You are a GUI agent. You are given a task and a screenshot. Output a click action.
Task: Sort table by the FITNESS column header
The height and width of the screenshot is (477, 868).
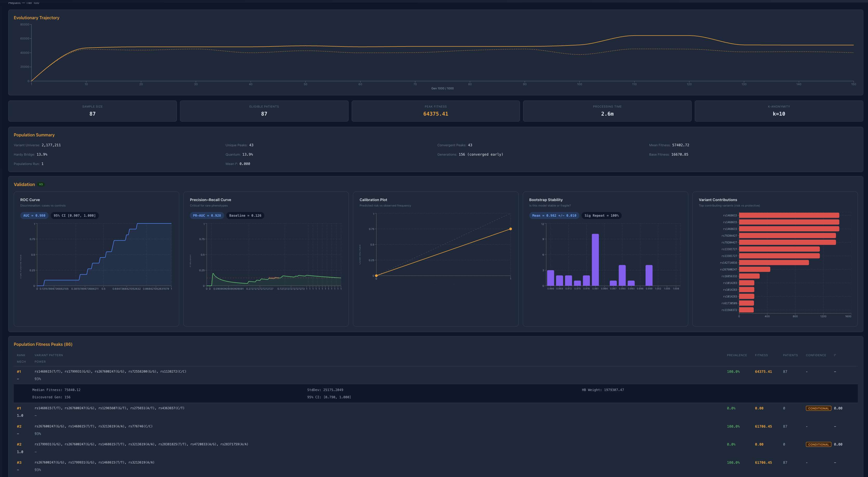click(761, 355)
